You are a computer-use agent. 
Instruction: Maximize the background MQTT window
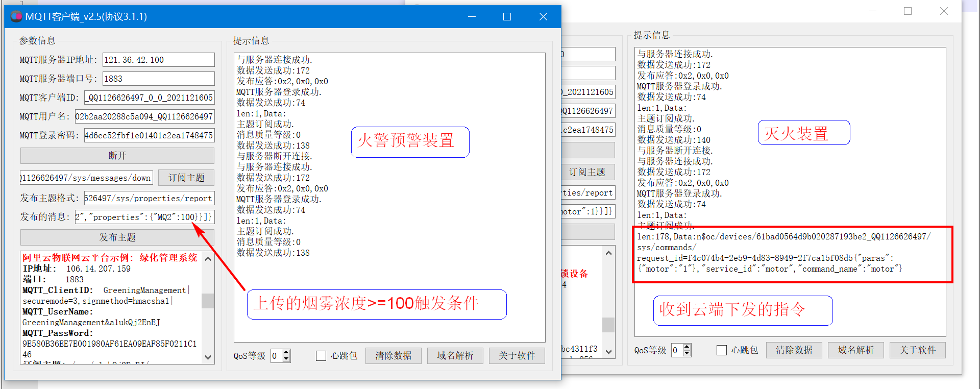tap(908, 11)
